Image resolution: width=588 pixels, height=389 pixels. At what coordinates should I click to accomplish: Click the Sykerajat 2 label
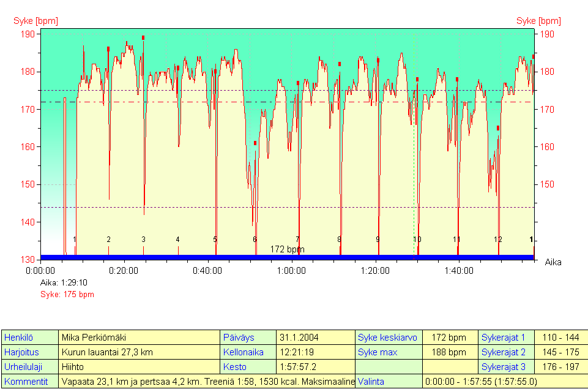[x=503, y=352]
